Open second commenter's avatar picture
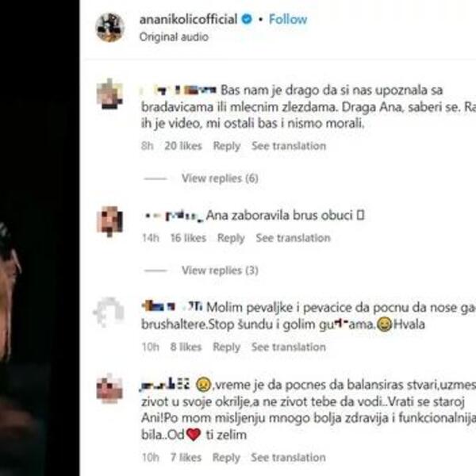The width and height of the screenshot is (476, 476). [x=109, y=221]
